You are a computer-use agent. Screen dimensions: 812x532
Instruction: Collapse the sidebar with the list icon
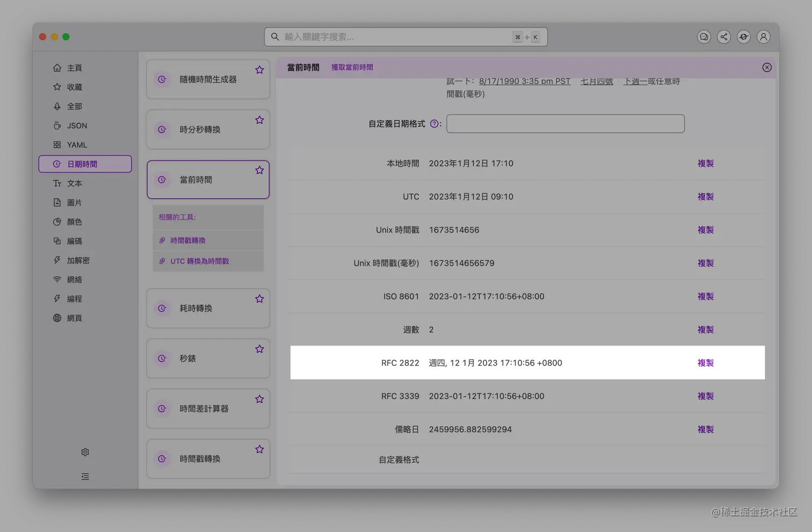coord(85,477)
